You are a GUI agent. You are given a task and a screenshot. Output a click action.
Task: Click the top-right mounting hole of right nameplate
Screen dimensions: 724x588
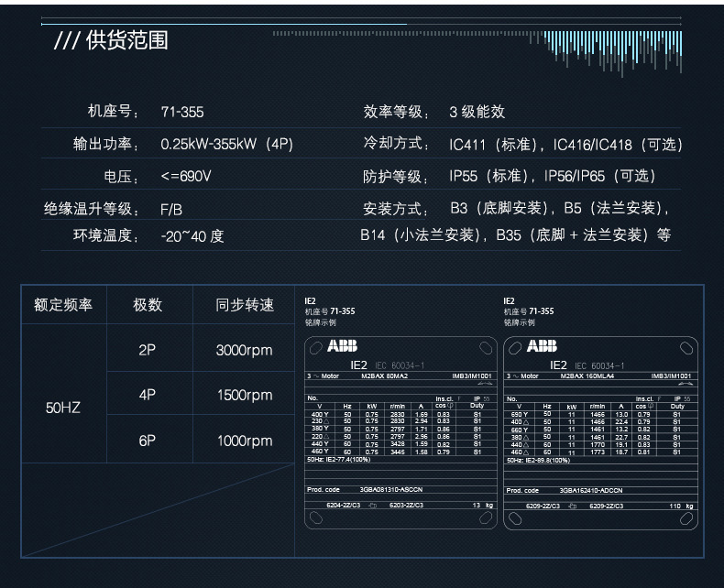tap(687, 347)
